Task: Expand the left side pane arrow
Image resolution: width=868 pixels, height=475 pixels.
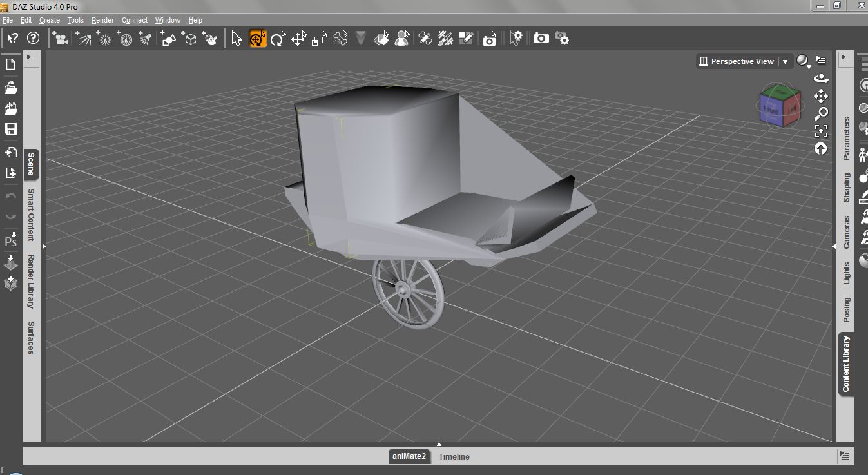Action: click(44, 246)
